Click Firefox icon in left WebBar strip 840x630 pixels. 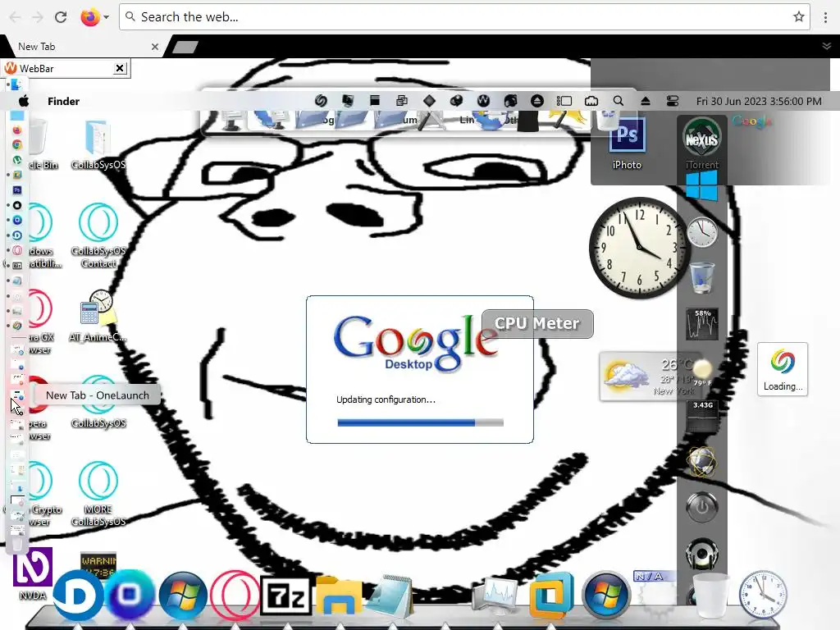[17, 130]
